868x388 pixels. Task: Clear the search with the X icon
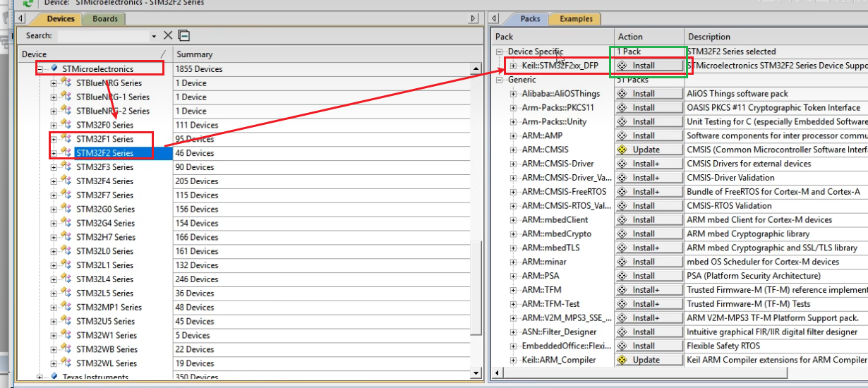click(168, 35)
